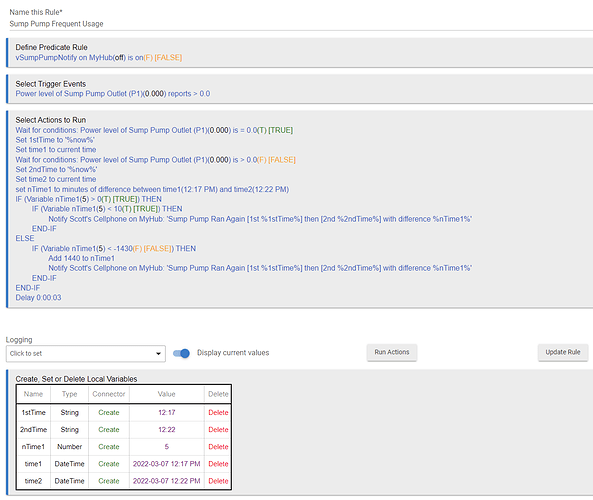The image size is (593, 500).
Task: Delete the 2ndTime variable
Action: click(218, 430)
